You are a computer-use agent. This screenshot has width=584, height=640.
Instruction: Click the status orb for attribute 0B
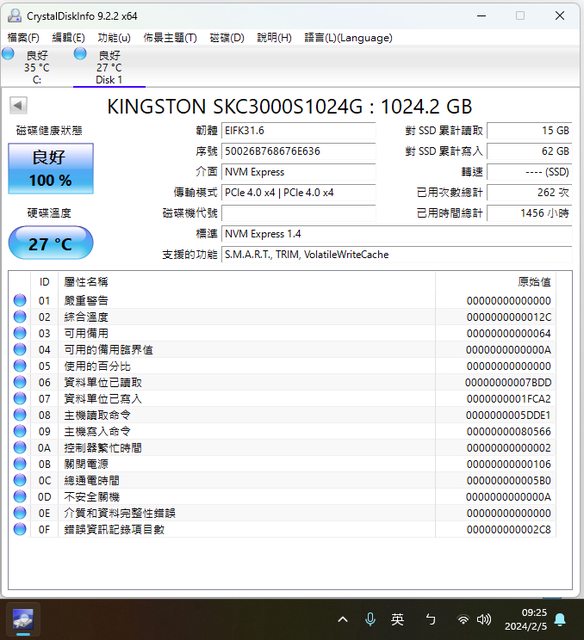click(x=20, y=464)
